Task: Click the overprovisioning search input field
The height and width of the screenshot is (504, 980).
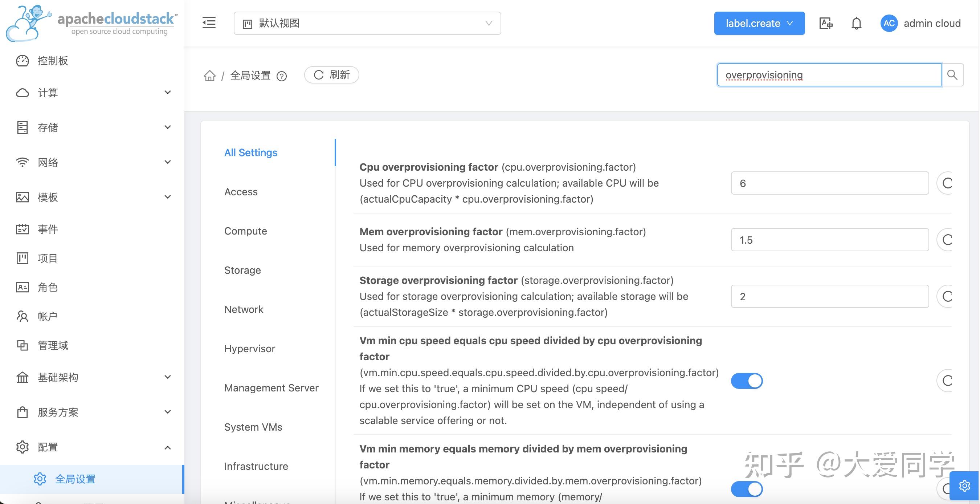Action: [829, 74]
